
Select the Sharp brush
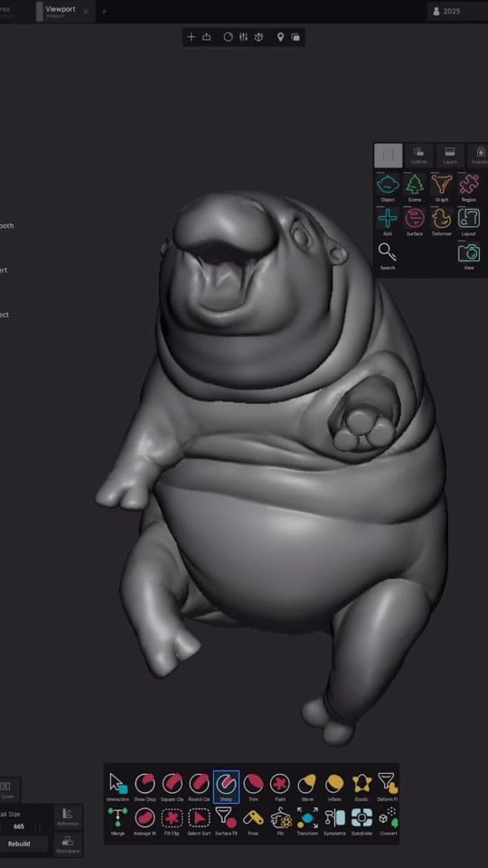(x=226, y=787)
